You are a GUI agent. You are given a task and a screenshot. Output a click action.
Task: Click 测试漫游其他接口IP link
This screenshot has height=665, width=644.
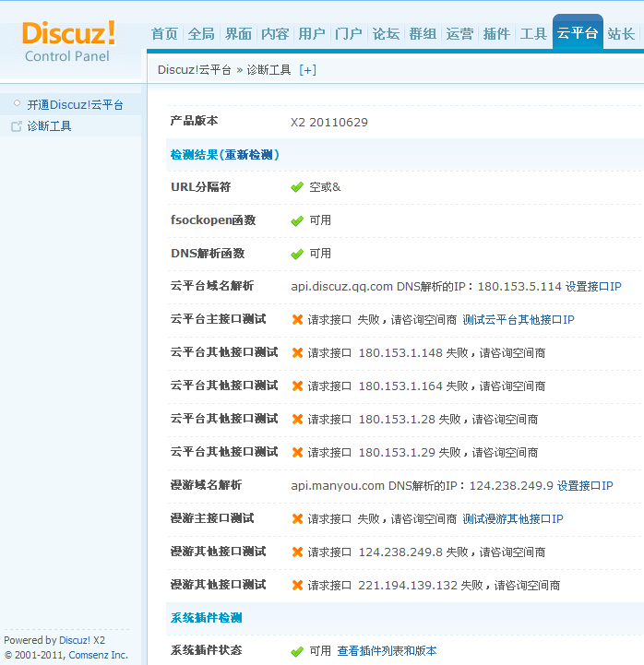tap(512, 518)
